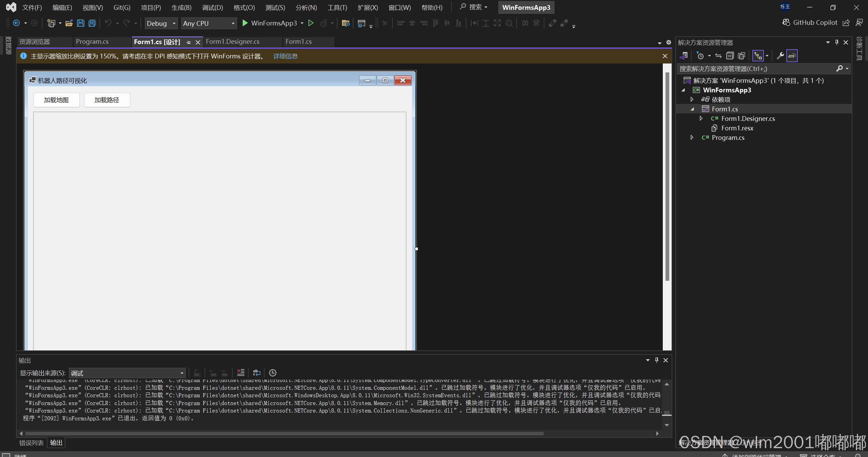Viewport: 868px width, 457px height.
Task: Open the Debug configuration dropdown
Action: [161, 23]
